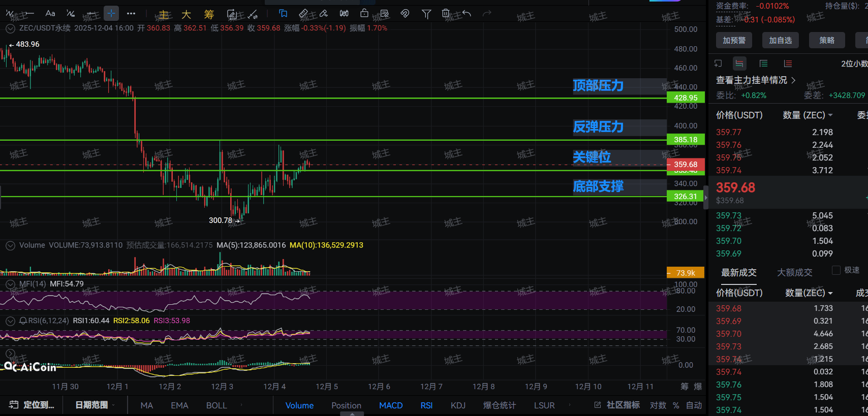Viewport: 868px width, 416px height.
Task: Click the calendar icon beside 定位到
Action: pyautogui.click(x=14, y=405)
